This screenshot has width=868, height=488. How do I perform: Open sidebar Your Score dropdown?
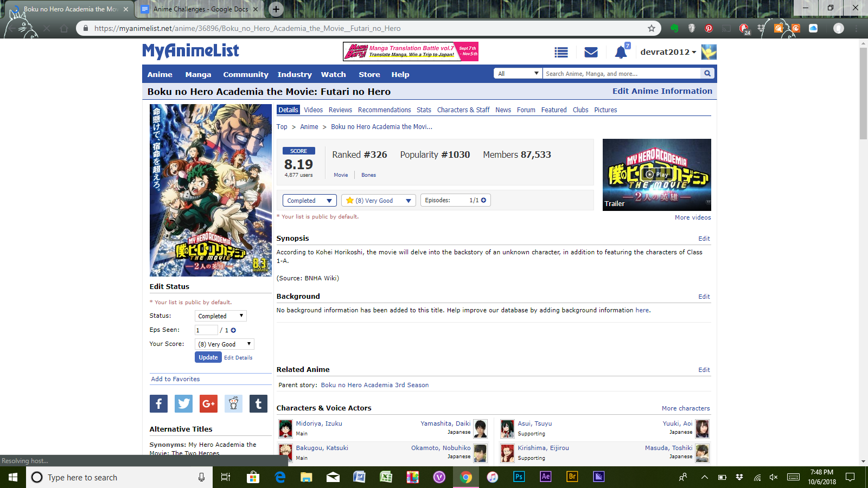click(x=225, y=344)
